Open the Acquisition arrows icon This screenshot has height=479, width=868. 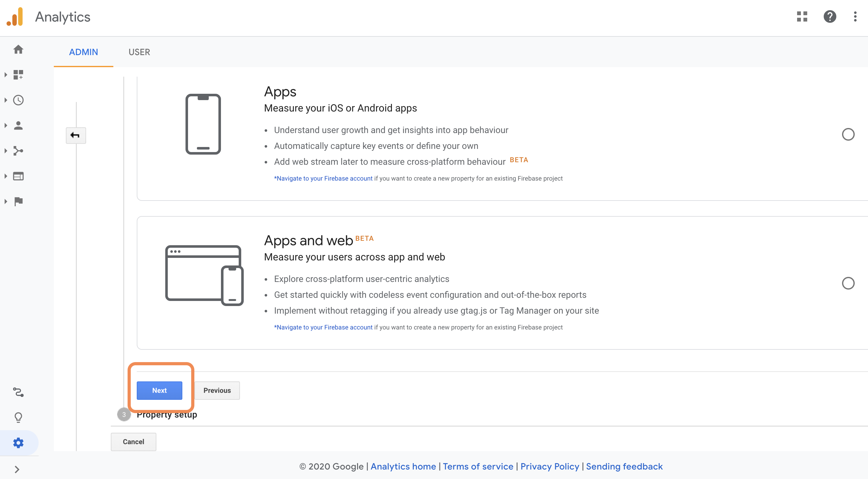point(18,151)
